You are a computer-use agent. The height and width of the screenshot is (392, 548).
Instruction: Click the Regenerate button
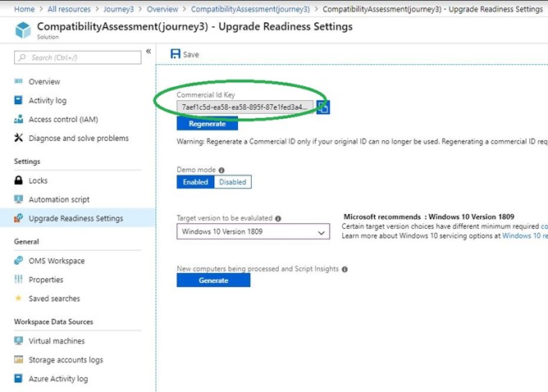(207, 124)
